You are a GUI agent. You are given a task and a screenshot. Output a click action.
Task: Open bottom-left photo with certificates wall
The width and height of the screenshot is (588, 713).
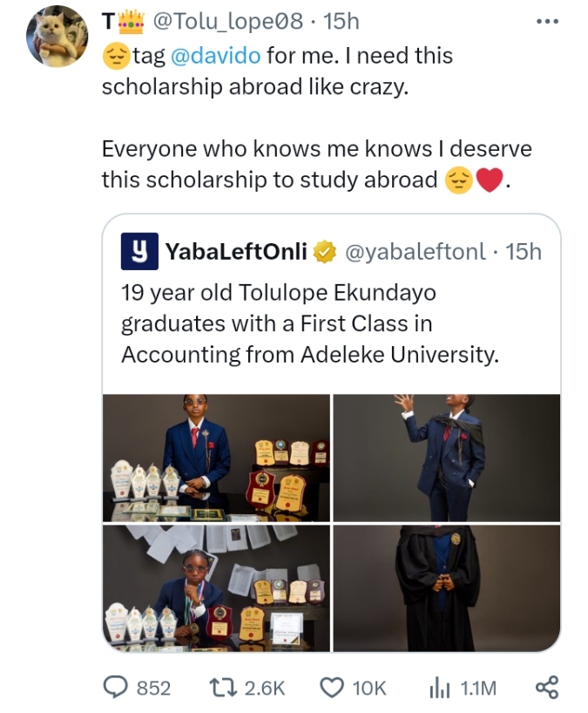tap(216, 587)
